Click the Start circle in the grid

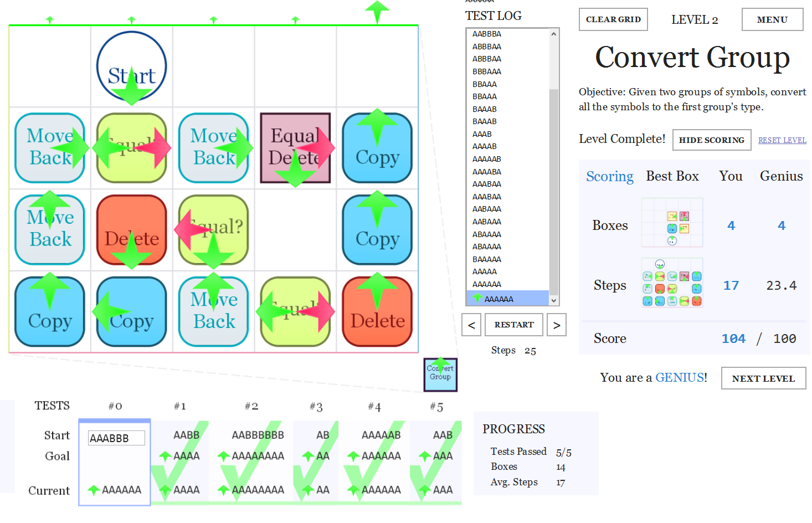[132, 66]
